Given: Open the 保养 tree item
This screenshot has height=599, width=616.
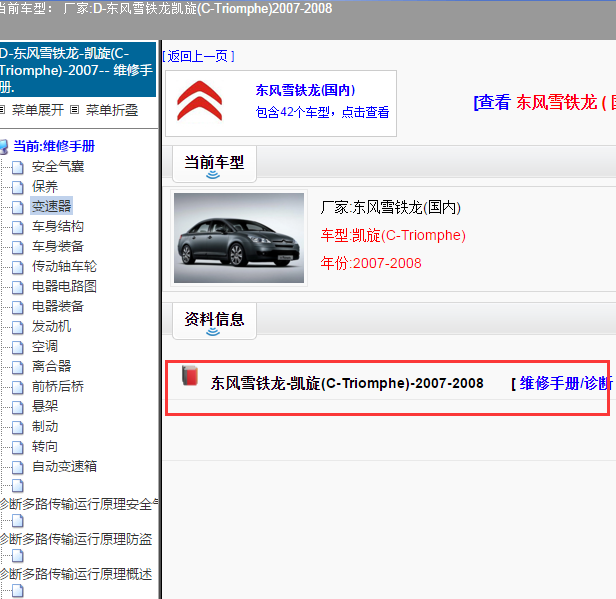Looking at the screenshot, I should [45, 187].
